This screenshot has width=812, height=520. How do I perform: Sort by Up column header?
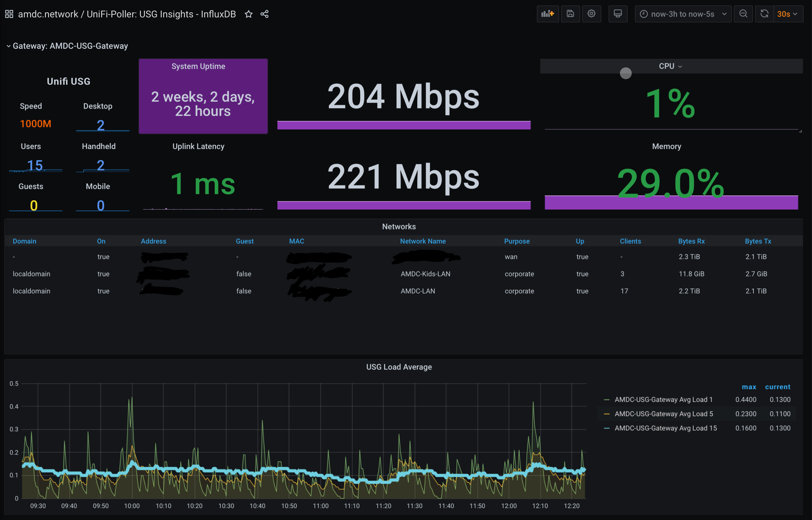coord(580,241)
